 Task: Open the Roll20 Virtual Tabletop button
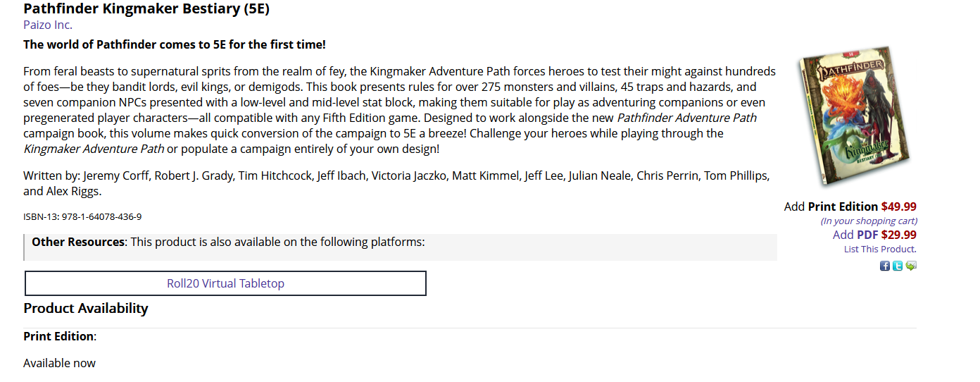pyautogui.click(x=225, y=283)
